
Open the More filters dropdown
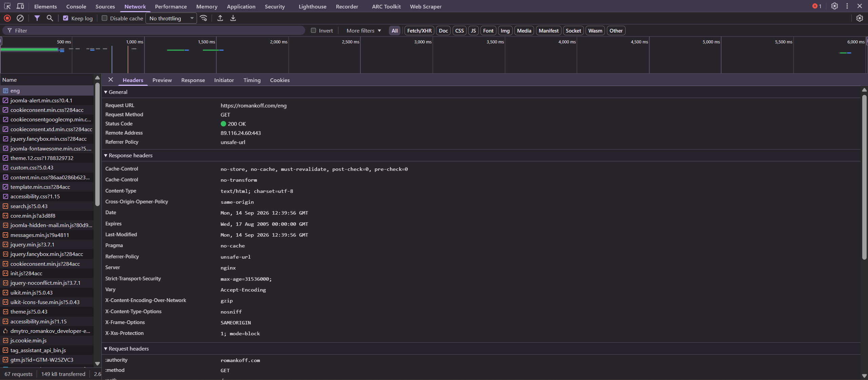[x=363, y=31]
